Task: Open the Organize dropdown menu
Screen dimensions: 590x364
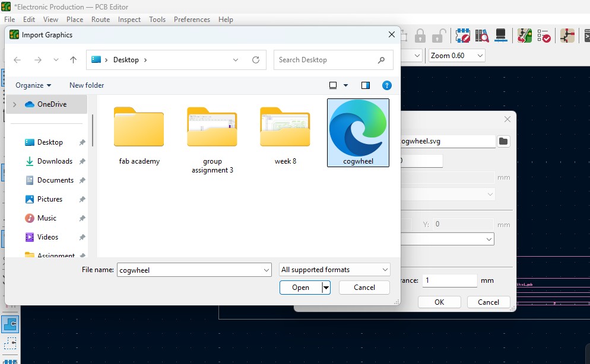Action: 33,85
